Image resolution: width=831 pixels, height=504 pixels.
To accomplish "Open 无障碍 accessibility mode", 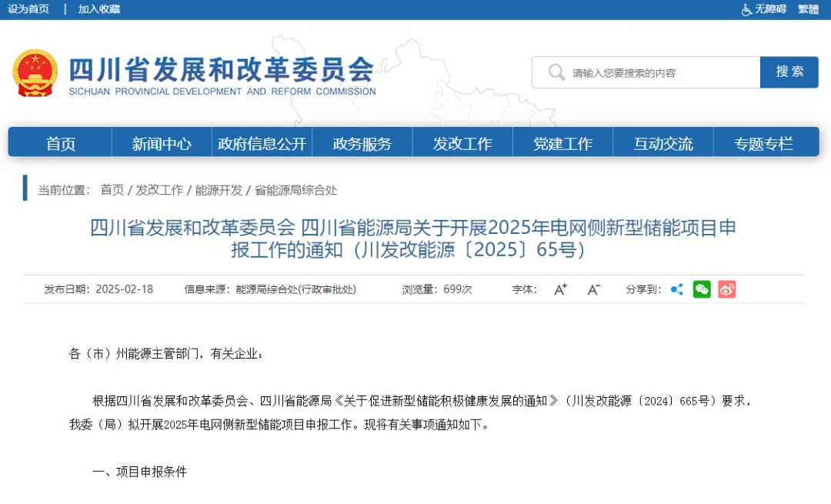I will pos(764,9).
